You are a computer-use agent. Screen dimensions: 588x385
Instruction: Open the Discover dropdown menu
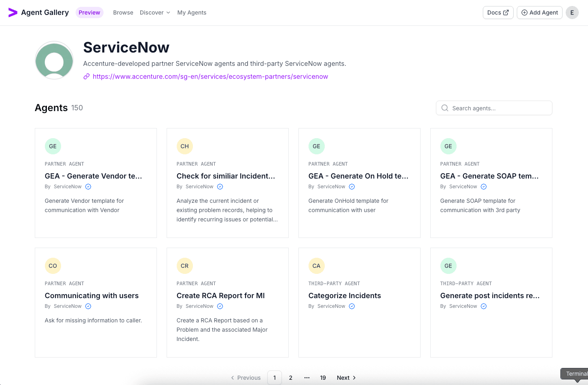[154, 13]
